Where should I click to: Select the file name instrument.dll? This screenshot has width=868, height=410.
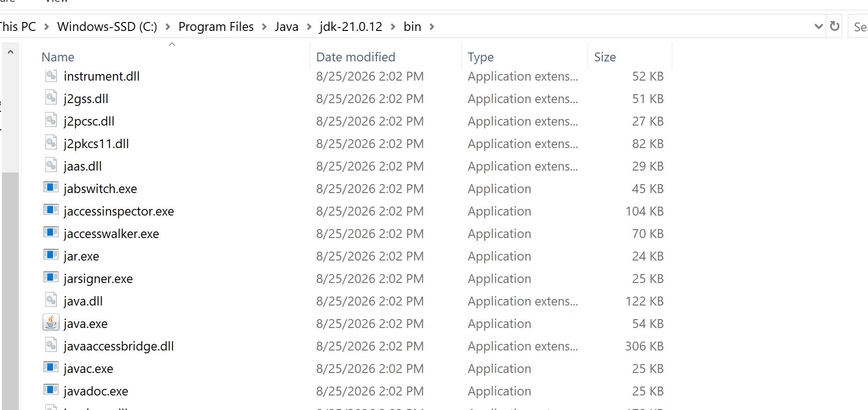tap(102, 76)
